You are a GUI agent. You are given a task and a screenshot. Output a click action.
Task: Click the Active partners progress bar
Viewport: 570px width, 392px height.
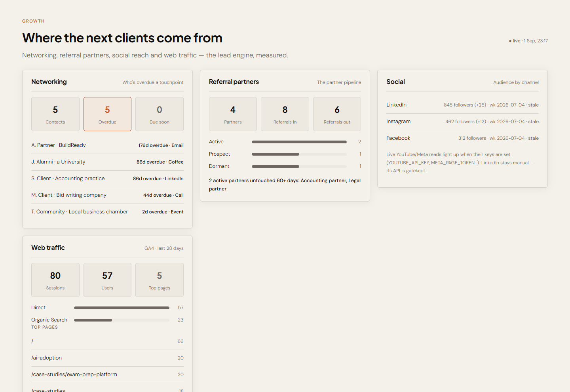[299, 142]
